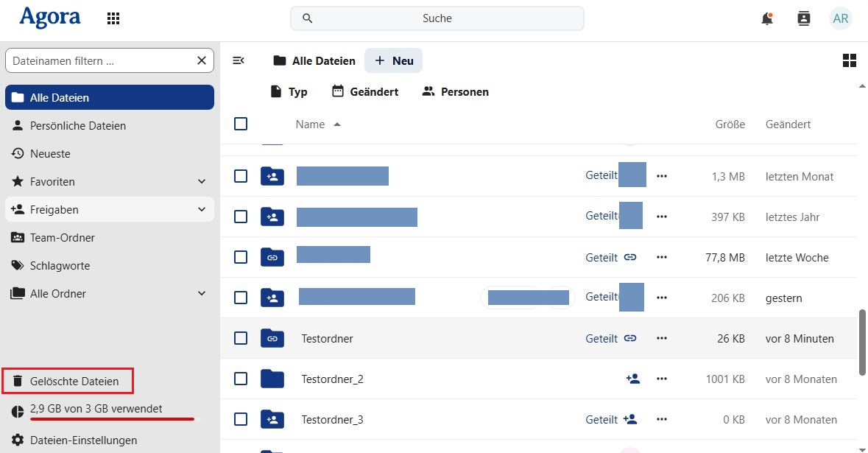The height and width of the screenshot is (453, 868).
Task: Clear the file name filter
Action: pyautogui.click(x=202, y=60)
